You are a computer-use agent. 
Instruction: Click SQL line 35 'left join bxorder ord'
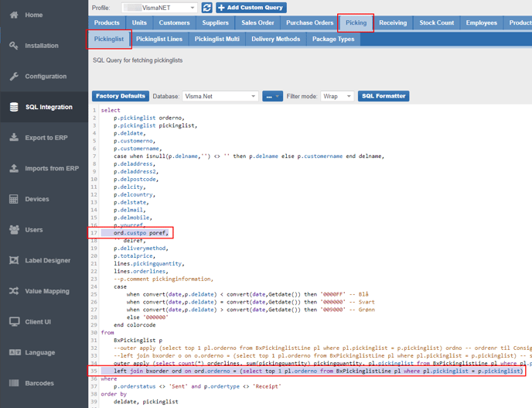(318, 371)
